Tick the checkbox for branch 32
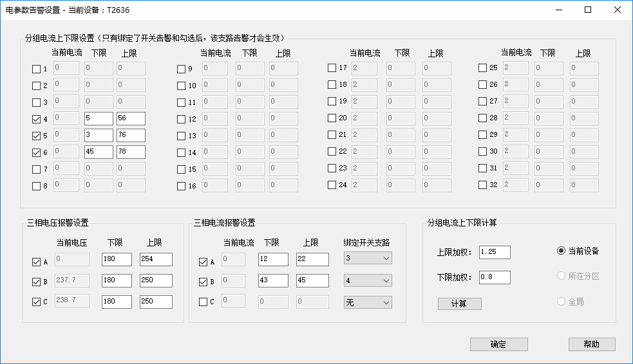 point(482,185)
